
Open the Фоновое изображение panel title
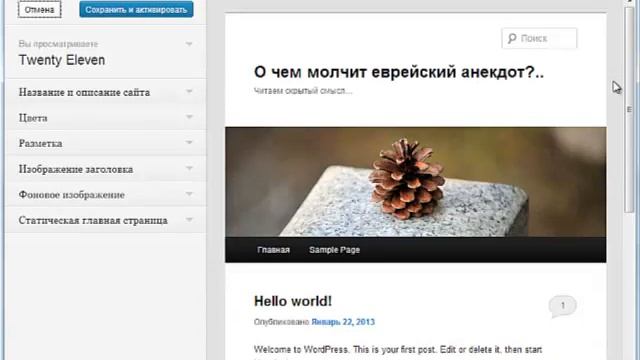(x=71, y=195)
